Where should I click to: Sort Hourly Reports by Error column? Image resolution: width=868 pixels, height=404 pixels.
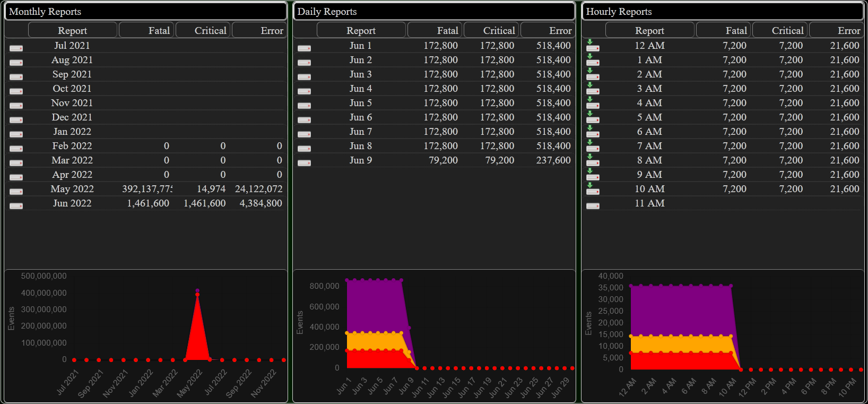[836, 30]
